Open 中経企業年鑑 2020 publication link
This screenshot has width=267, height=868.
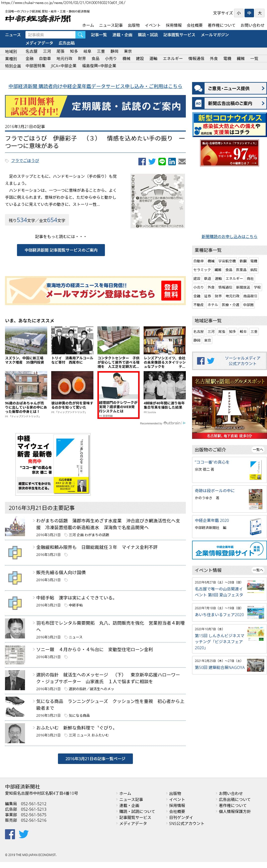point(212,520)
